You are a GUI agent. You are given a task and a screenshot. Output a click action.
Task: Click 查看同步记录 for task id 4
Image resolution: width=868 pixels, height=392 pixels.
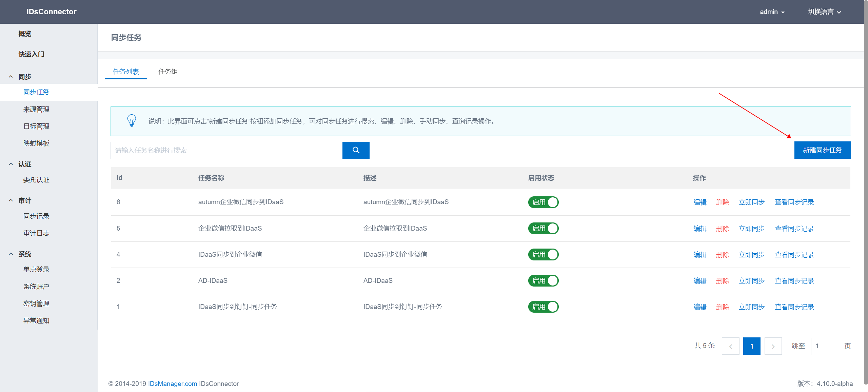click(794, 255)
